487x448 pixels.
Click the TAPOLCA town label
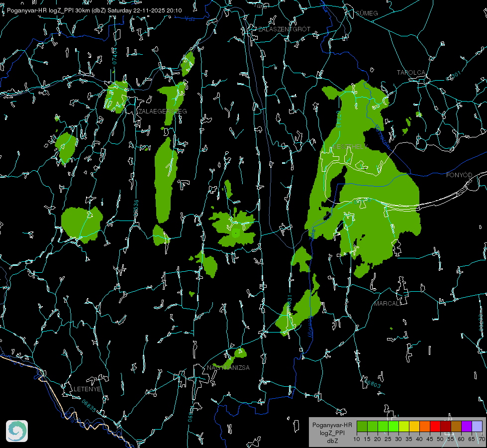[411, 73]
